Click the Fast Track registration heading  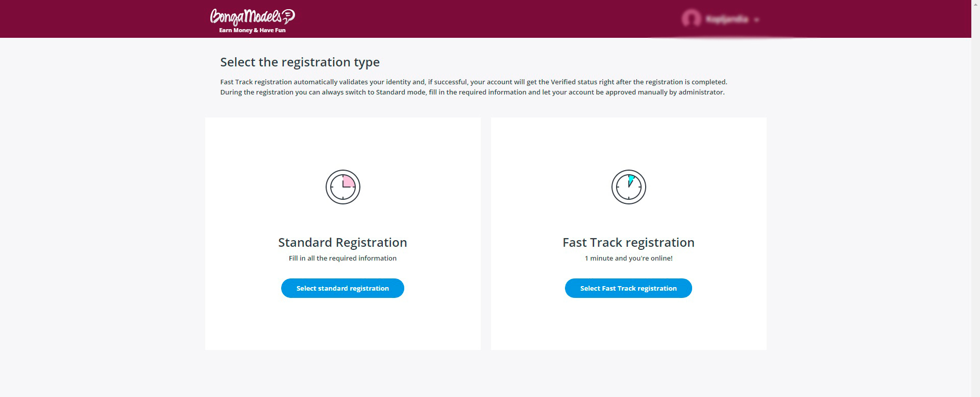(x=628, y=242)
